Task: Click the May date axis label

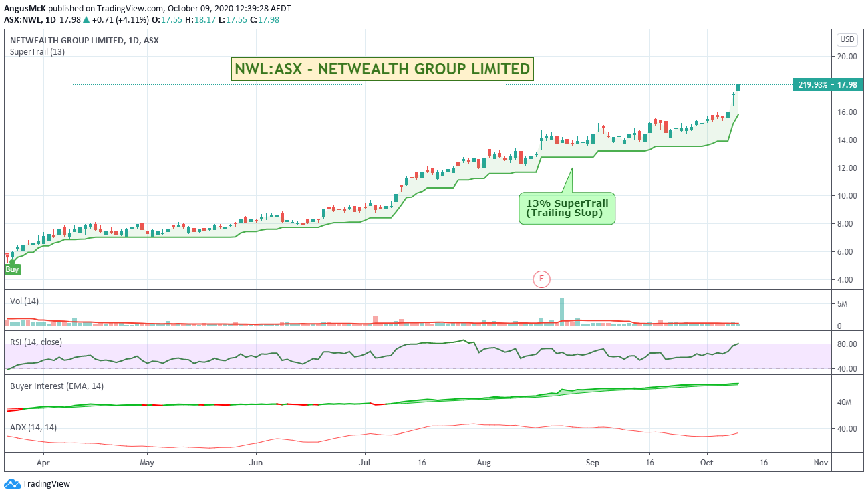Action: pos(147,462)
